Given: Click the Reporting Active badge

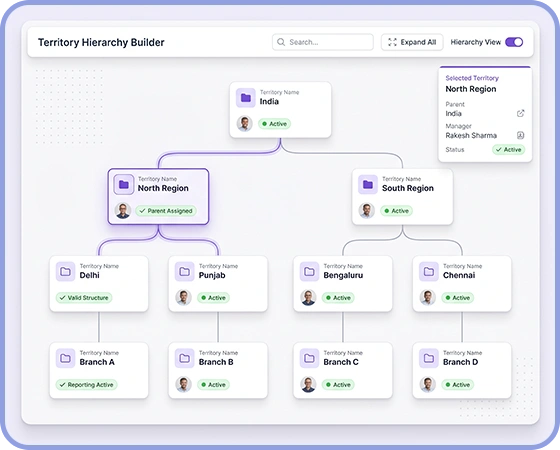Looking at the screenshot, I should point(86,385).
